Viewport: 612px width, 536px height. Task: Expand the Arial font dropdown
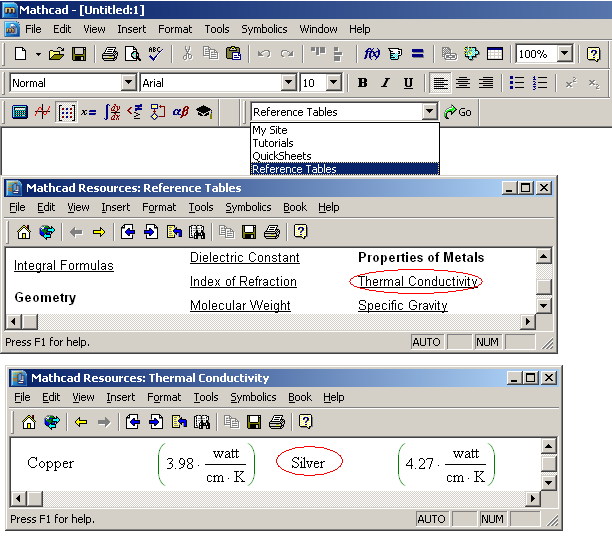click(288, 82)
